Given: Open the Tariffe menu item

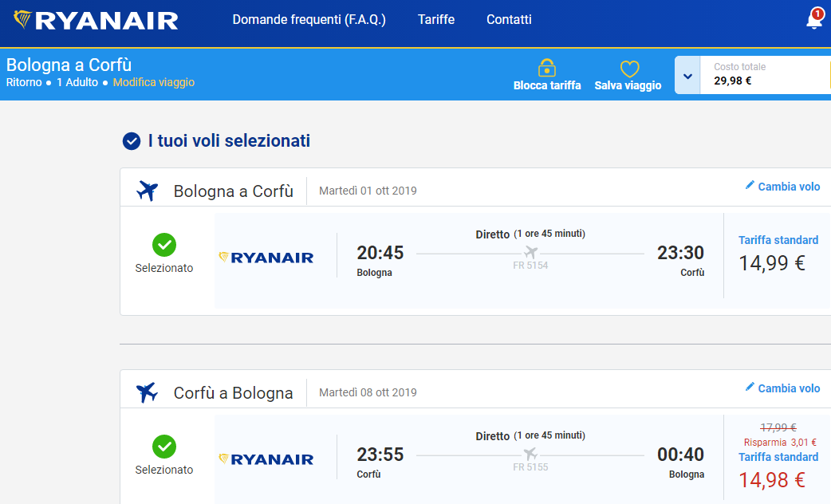Looking at the screenshot, I should pos(436,20).
